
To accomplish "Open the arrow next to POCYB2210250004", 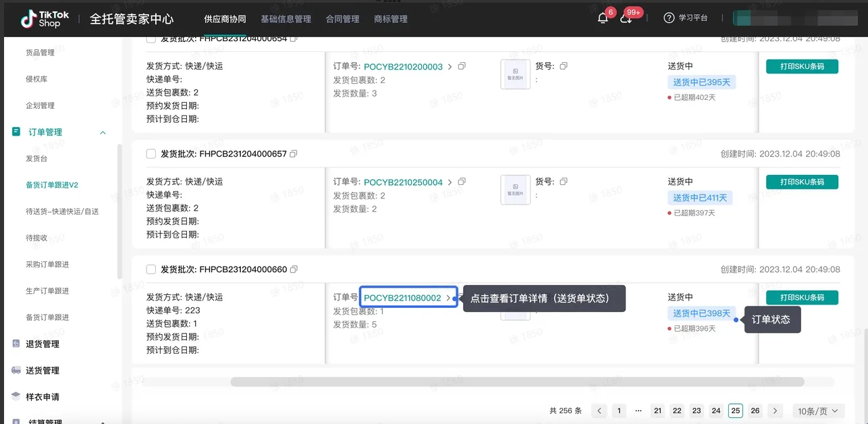I will pos(450,182).
